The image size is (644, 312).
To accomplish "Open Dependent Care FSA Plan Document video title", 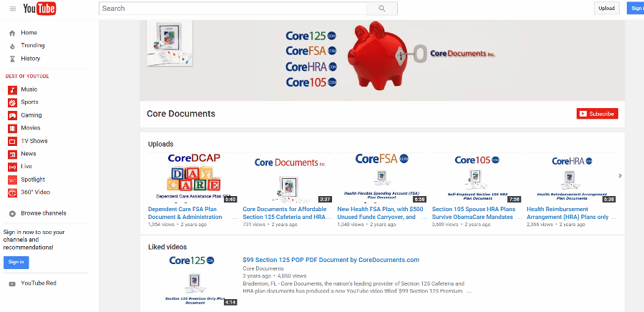I will pos(185,213).
